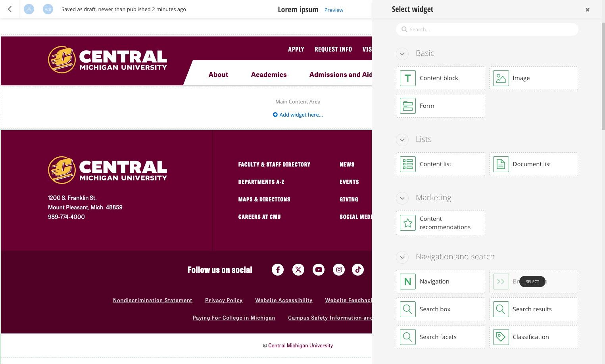This screenshot has height=364, width=605.
Task: Open Paying For College in Michigan link
Action: pyautogui.click(x=234, y=318)
